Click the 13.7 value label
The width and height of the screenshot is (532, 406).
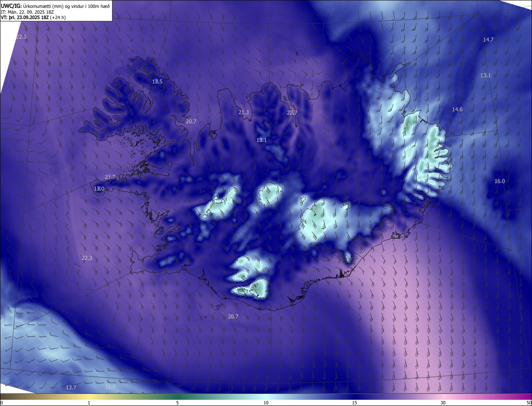71,388
